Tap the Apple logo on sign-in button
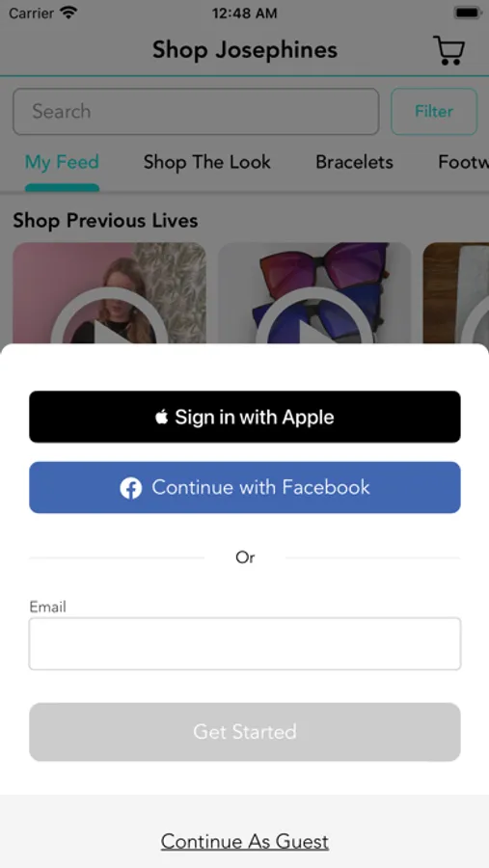 click(x=161, y=417)
